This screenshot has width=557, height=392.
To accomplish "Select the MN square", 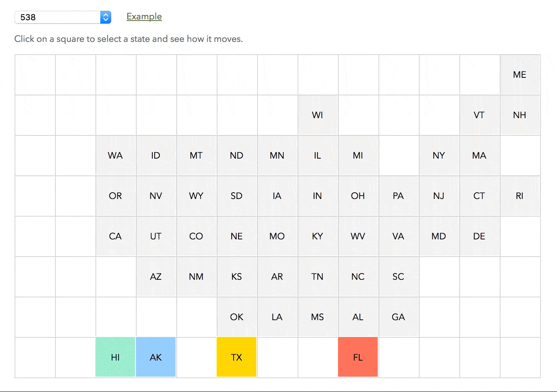I will tap(277, 156).
